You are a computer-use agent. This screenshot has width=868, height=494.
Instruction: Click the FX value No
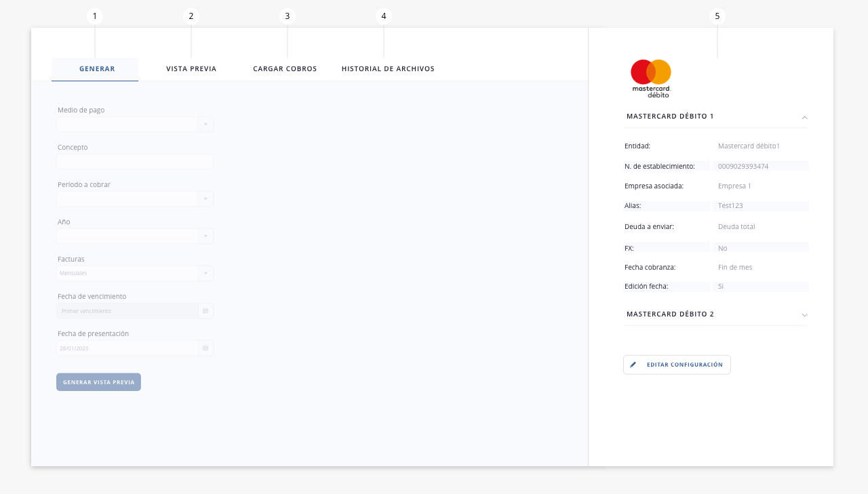tap(722, 248)
